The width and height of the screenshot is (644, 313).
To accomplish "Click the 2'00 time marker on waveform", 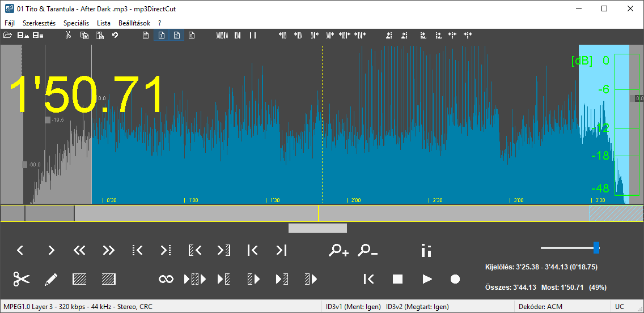I will tap(354, 200).
